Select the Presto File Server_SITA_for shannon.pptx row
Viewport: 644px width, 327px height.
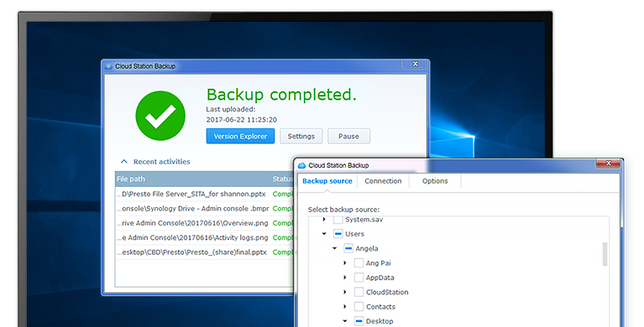[x=205, y=194]
